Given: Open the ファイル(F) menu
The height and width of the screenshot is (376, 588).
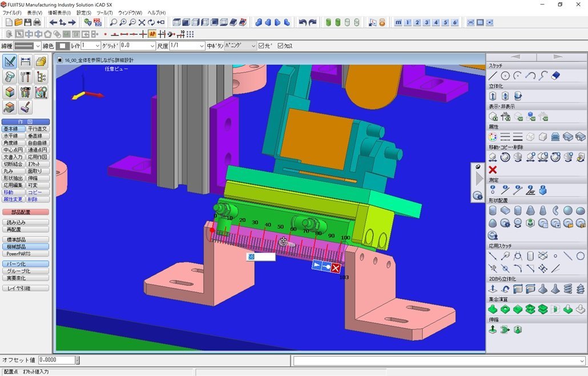Looking at the screenshot, I should point(12,13).
